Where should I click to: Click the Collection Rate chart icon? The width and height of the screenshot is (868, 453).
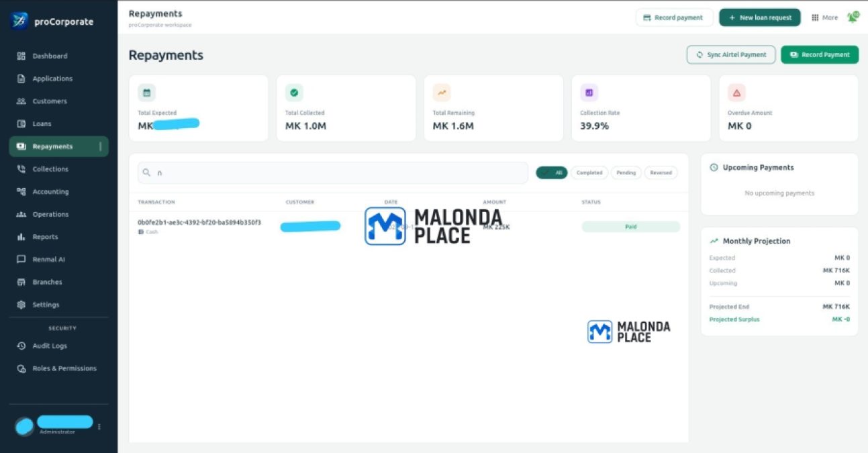coord(589,93)
